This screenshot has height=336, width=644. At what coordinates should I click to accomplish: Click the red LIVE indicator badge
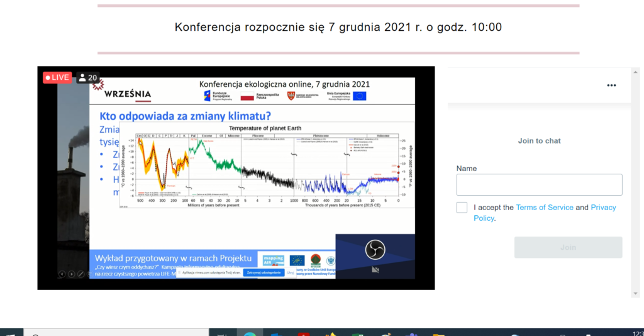click(x=57, y=77)
